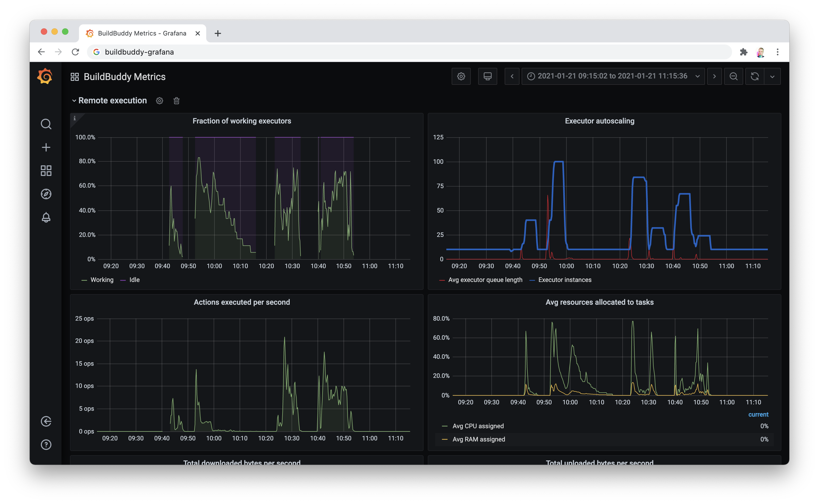Screen dimensions: 819x504
Task: Reload the browser page
Action: (x=76, y=52)
